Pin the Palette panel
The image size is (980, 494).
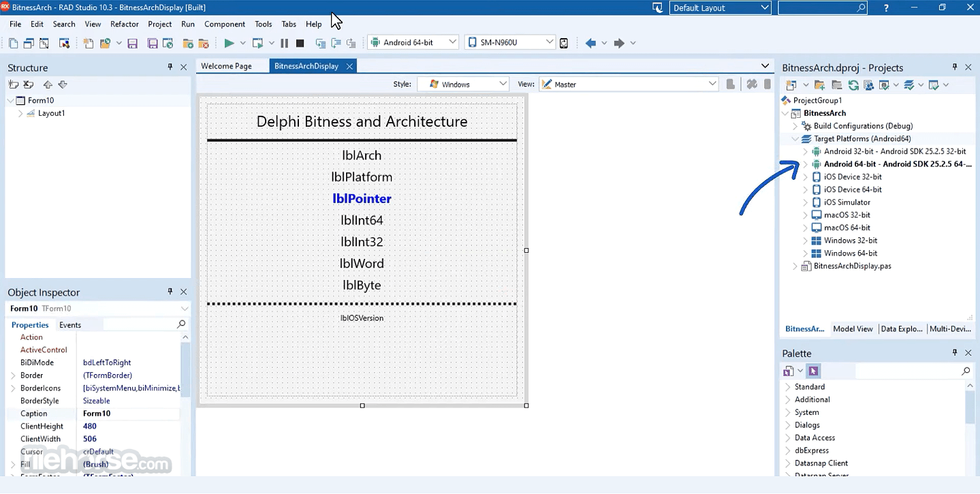955,352
